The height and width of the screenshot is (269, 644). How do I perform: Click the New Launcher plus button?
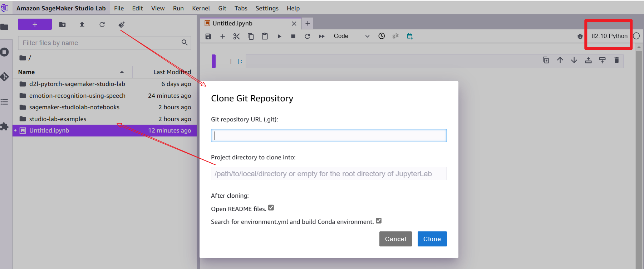[x=35, y=24]
